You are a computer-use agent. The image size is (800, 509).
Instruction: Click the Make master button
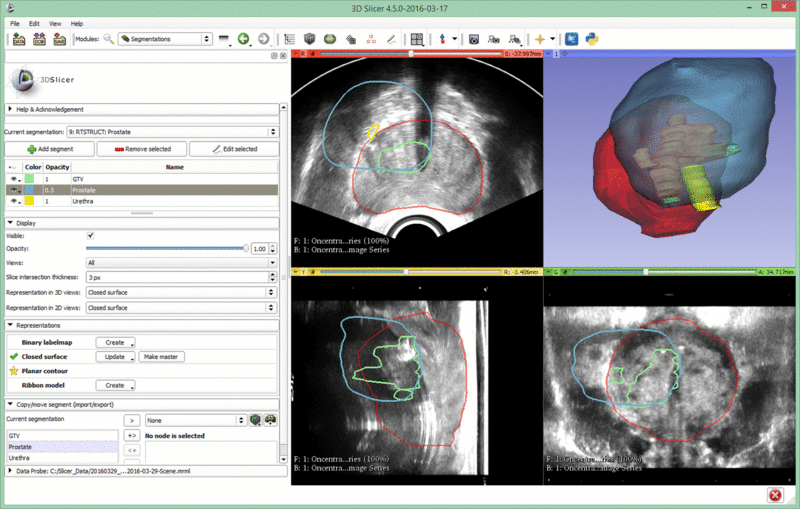coord(161,357)
